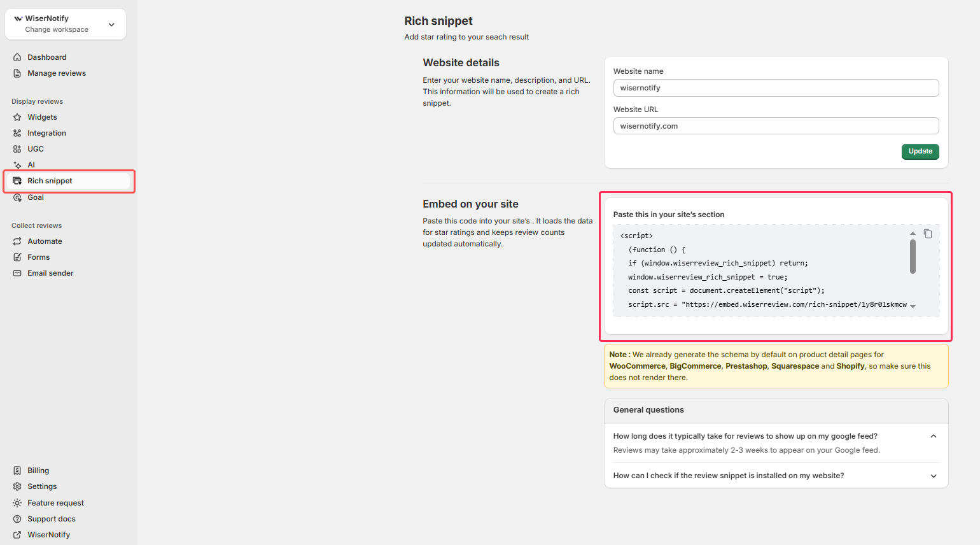Open the WiserNotify link at sidebar bottom

48,534
